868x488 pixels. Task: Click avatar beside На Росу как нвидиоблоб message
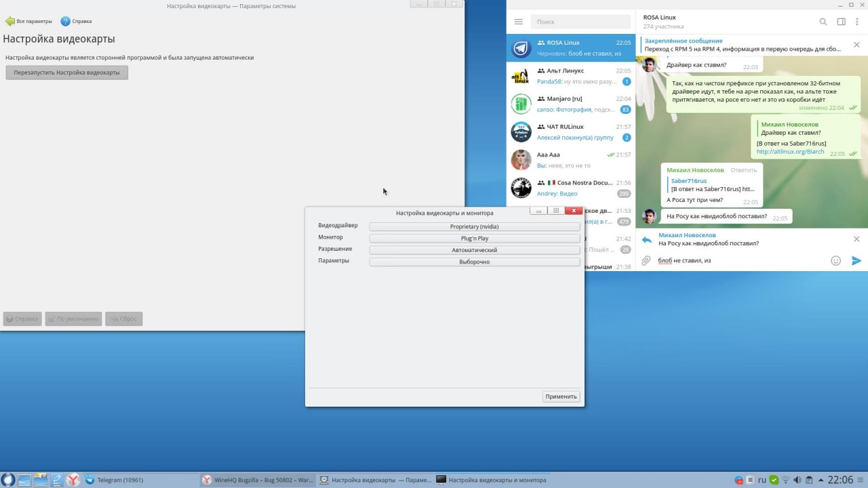(650, 217)
